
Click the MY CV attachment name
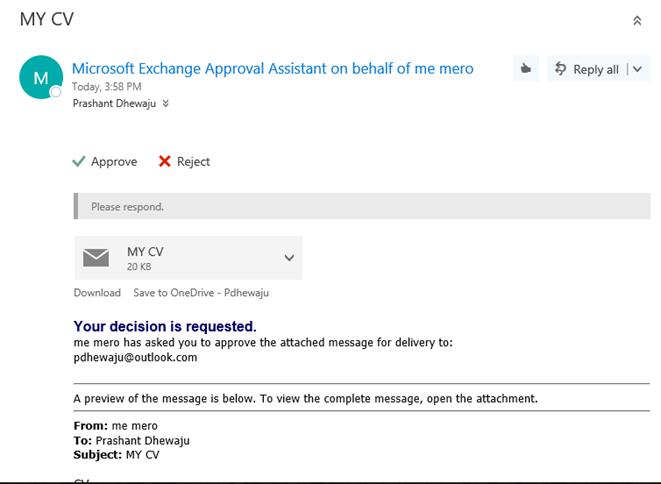[145, 252]
